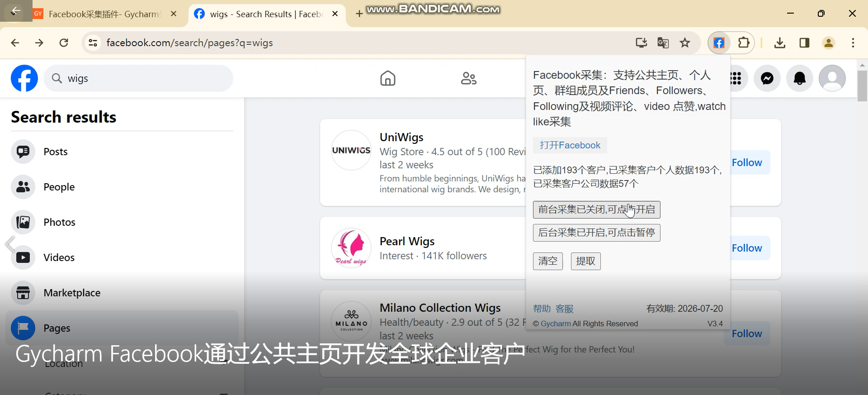
Task: Click the UniWigs profile thumbnail
Action: click(x=351, y=150)
